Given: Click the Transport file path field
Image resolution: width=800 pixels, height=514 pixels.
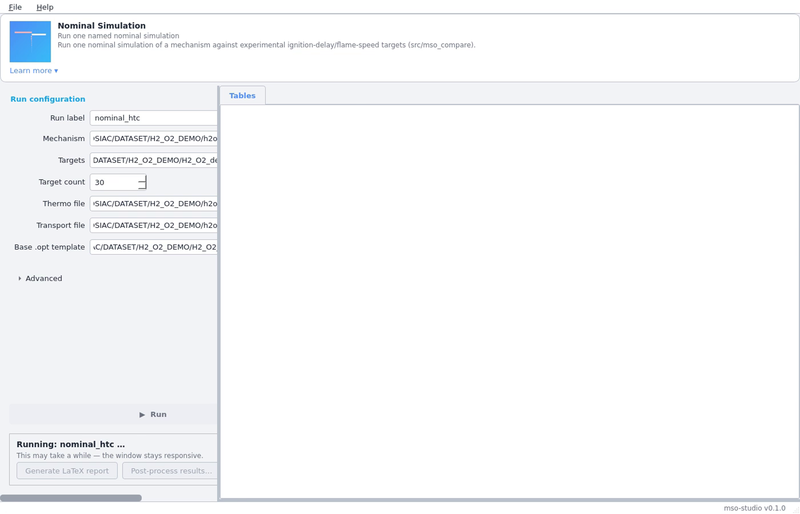Looking at the screenshot, I should tap(154, 225).
